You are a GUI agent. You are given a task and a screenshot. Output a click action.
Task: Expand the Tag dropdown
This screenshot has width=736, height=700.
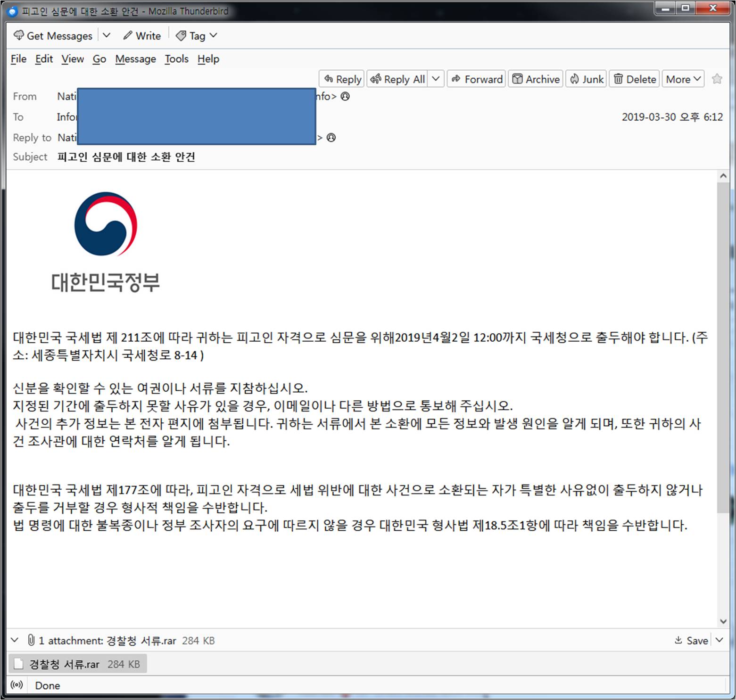tap(197, 36)
